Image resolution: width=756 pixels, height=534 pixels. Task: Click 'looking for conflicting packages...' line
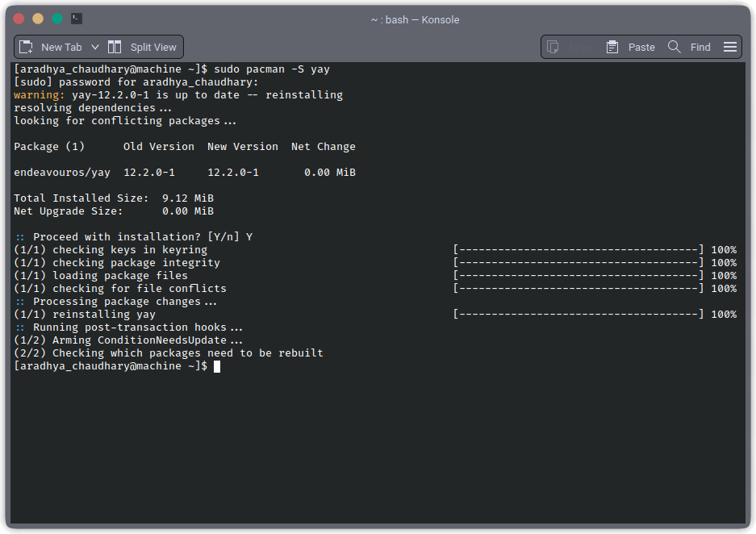[125, 121]
